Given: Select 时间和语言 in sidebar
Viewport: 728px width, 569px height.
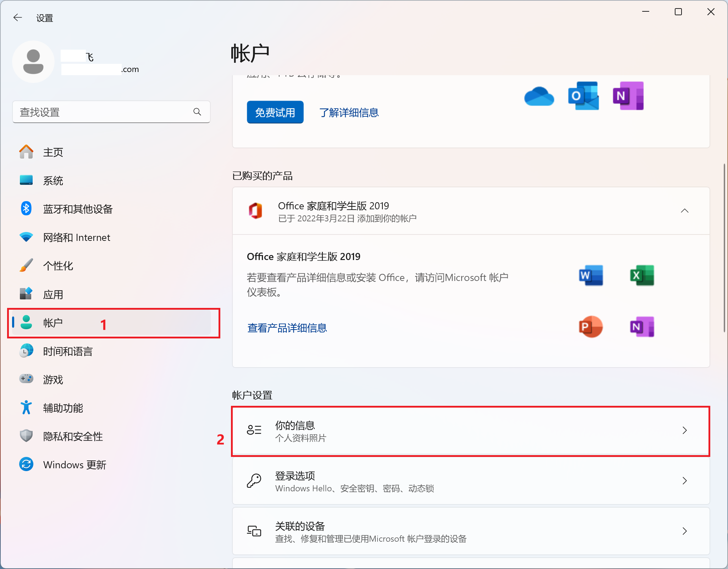Looking at the screenshot, I should 111,351.
